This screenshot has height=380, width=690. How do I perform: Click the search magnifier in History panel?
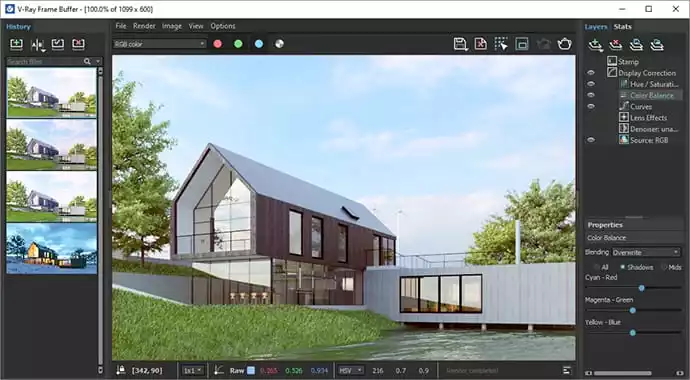pyautogui.click(x=87, y=61)
